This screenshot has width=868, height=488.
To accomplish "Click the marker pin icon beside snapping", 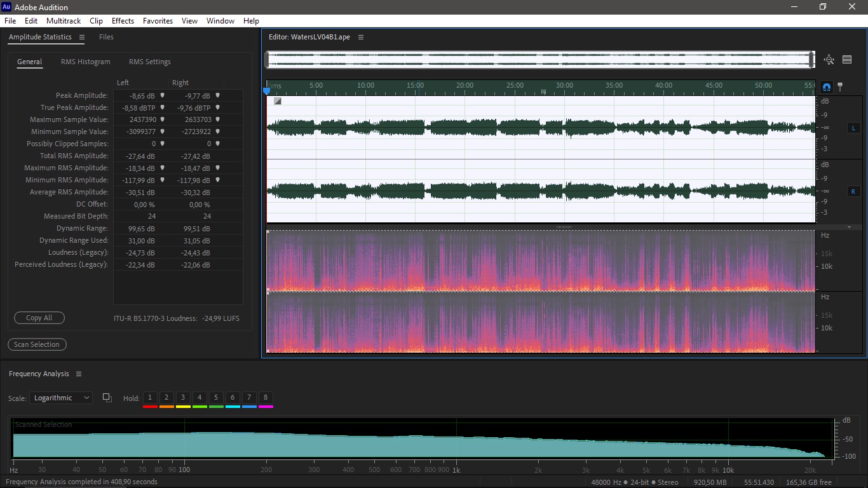I will tap(840, 86).
